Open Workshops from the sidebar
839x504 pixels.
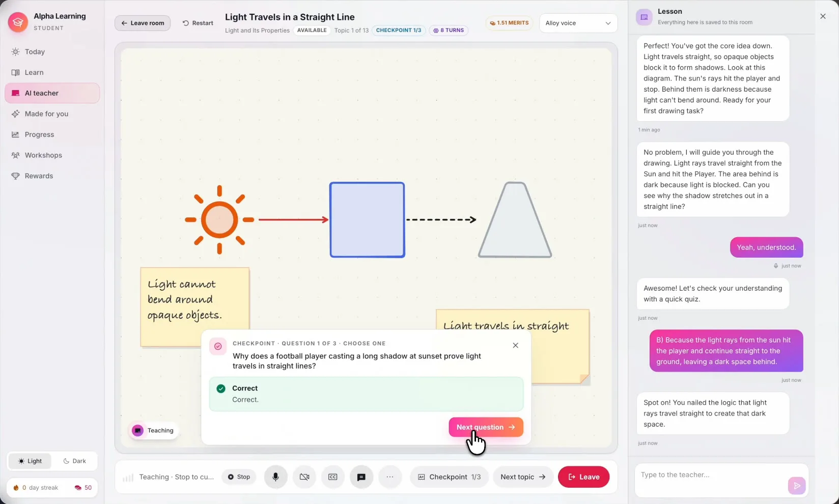(52, 155)
